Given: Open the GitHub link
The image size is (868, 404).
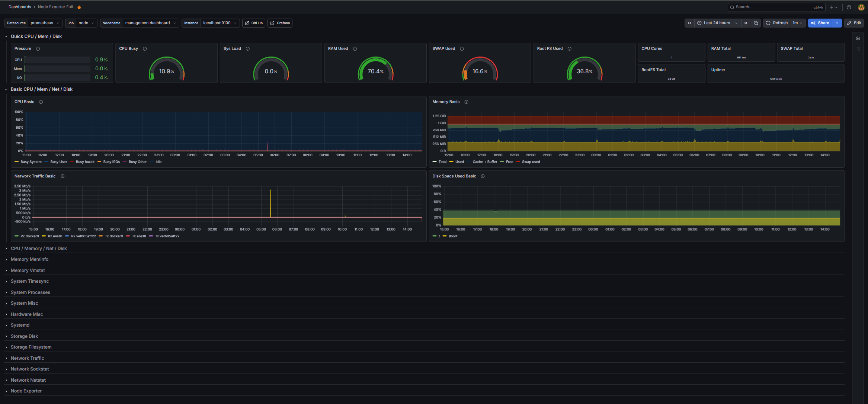Looking at the screenshot, I should (254, 23).
